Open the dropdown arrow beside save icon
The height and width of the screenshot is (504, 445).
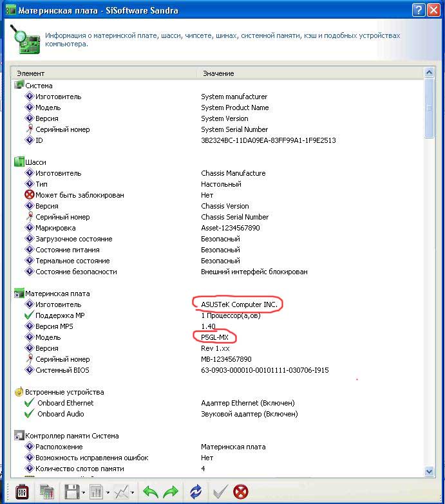[83, 493]
